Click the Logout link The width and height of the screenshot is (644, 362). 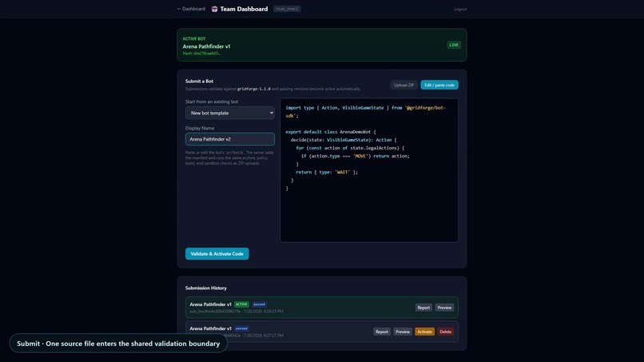[460, 9]
